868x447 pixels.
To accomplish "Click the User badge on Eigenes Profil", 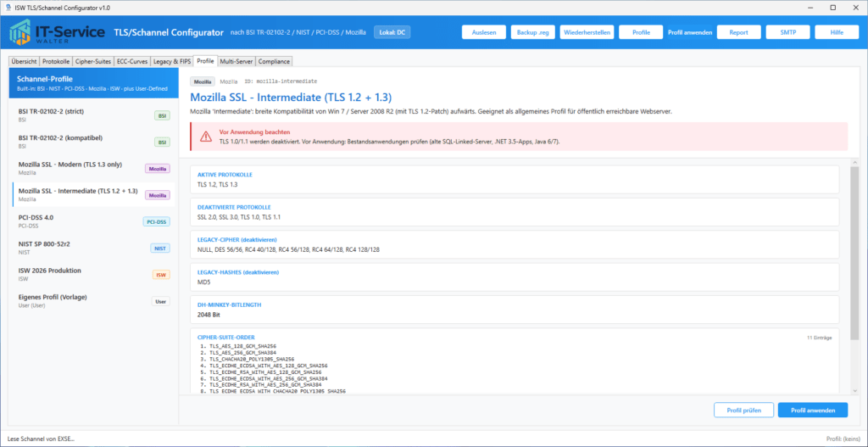I will 161,301.
